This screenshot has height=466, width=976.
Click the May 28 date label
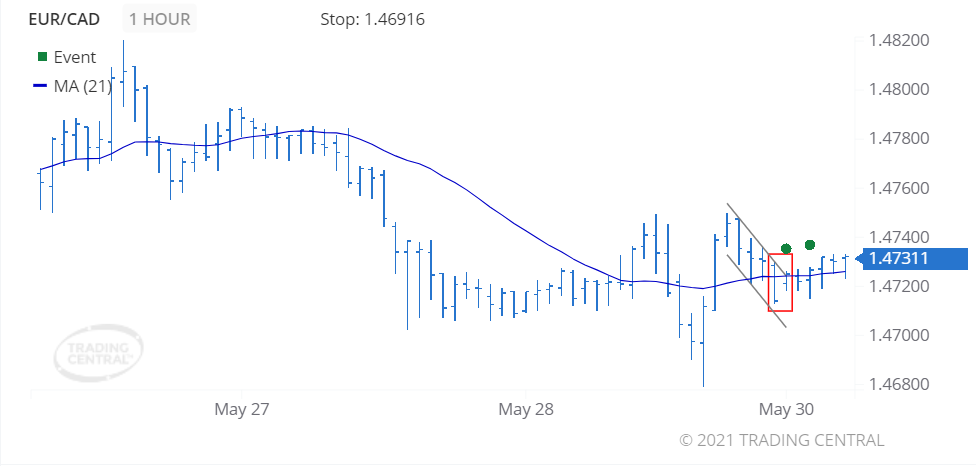(x=526, y=409)
